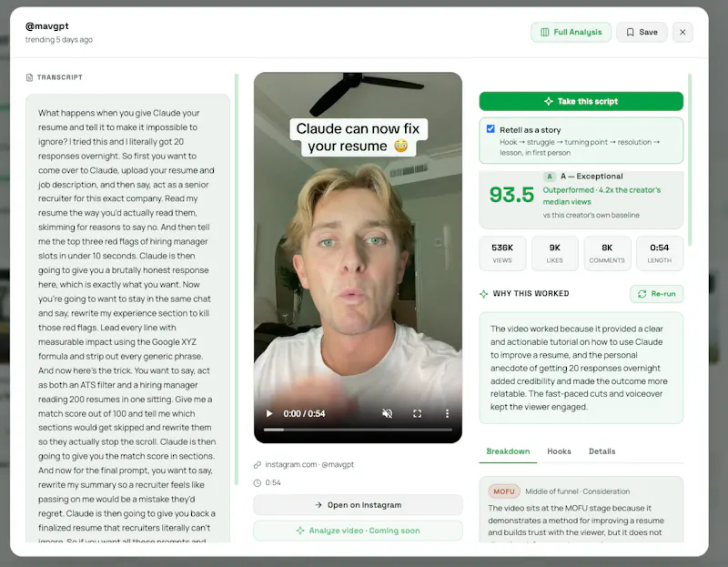Unmute the video using the speaker icon
Screen dimensions: 728x567
[x=388, y=413]
